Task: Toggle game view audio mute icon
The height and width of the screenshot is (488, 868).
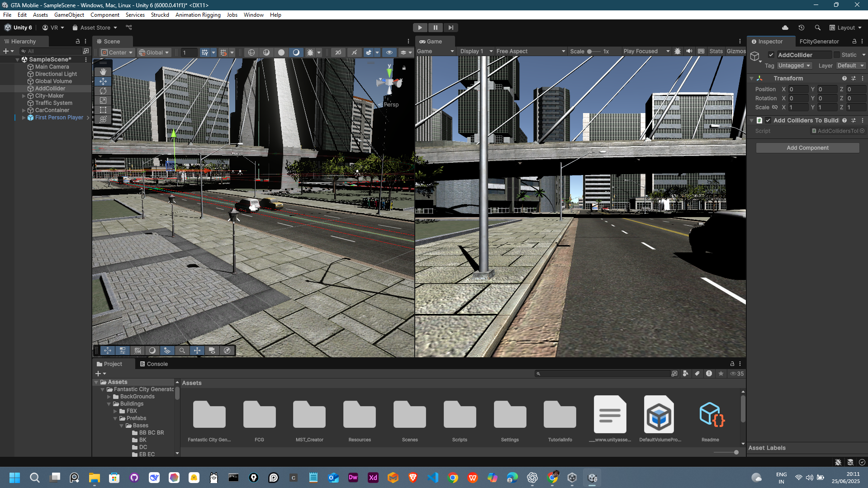Action: pos(689,51)
